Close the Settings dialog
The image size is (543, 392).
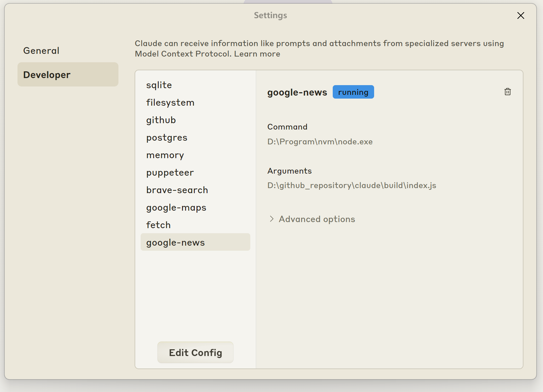coord(520,15)
